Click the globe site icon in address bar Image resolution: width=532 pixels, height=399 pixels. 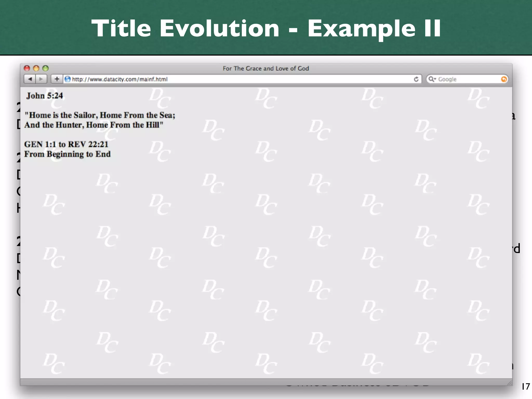[68, 79]
